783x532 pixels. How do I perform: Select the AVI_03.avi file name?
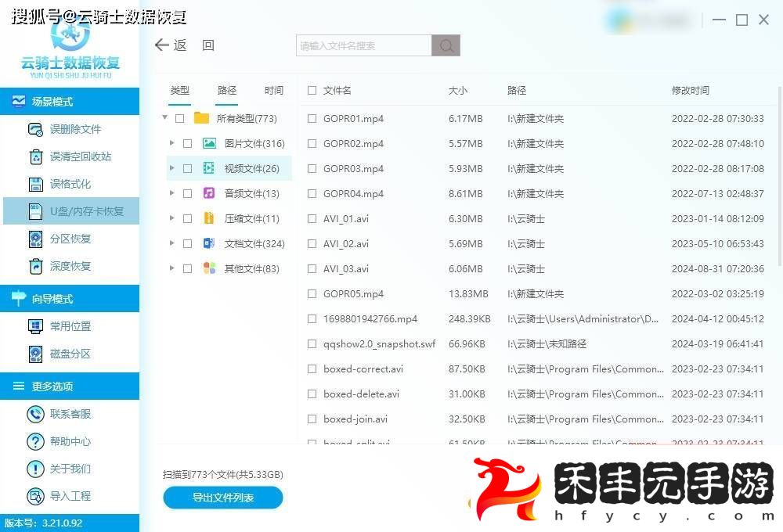coord(345,269)
